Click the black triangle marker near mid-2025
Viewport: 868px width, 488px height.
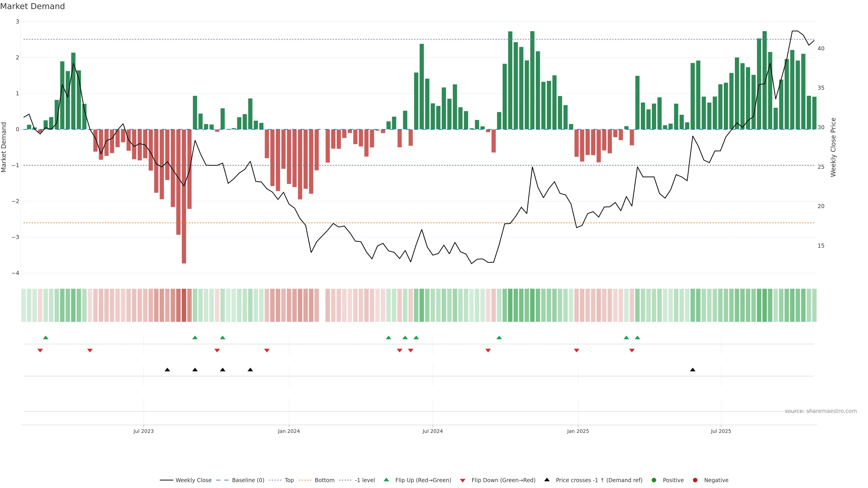tap(692, 370)
